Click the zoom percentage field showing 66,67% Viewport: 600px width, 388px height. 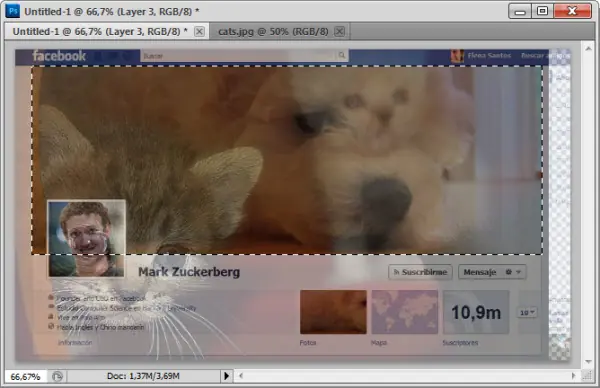[25, 377]
